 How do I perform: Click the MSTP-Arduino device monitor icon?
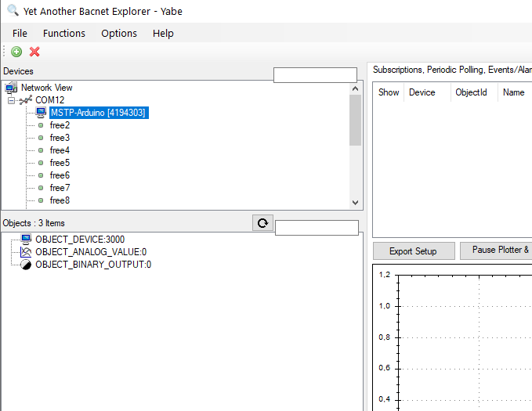(x=41, y=112)
